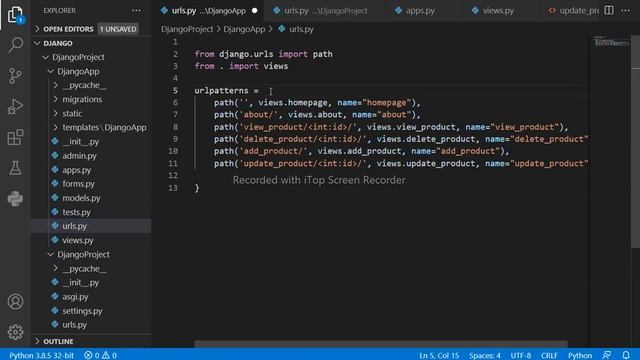Change end of line sequence CRLF

click(x=549, y=355)
